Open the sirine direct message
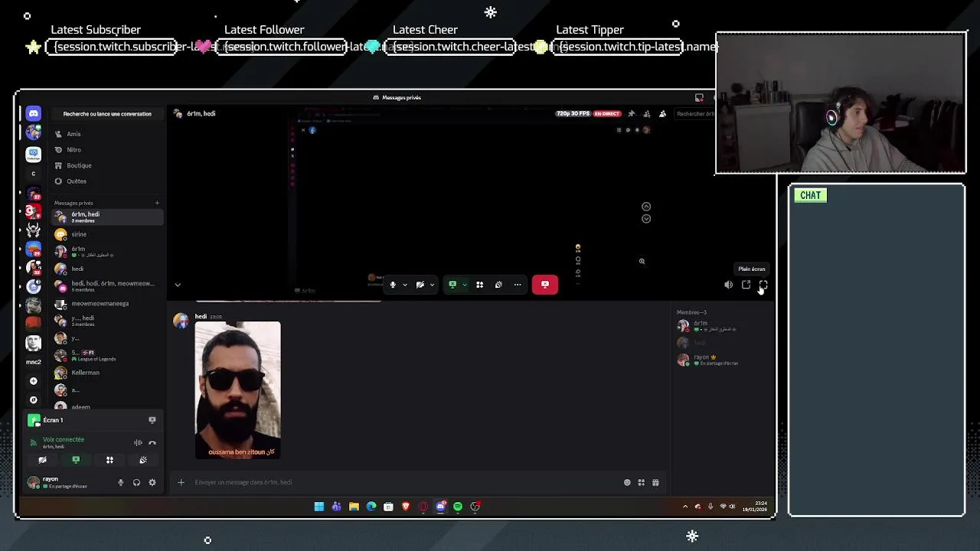Screen dimensions: 980x551 point(107,234)
